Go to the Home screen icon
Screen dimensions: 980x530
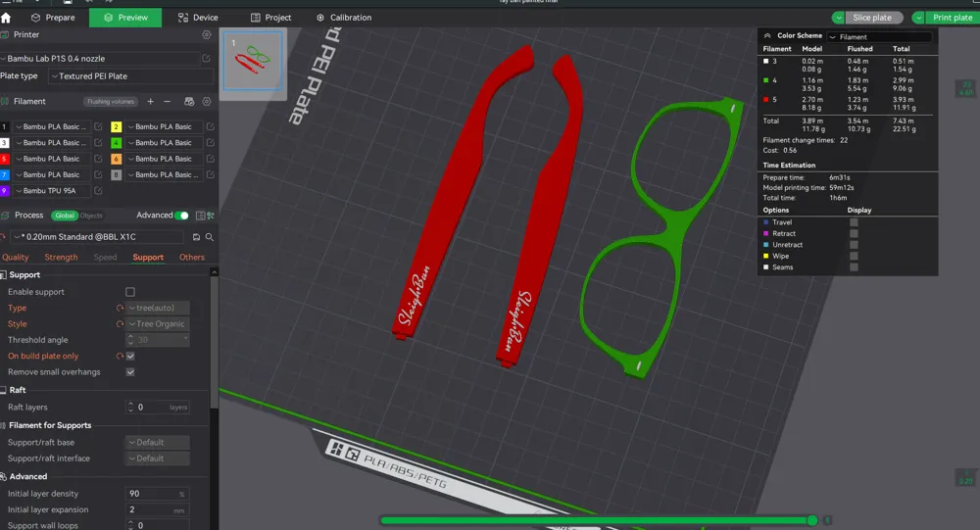point(6,19)
